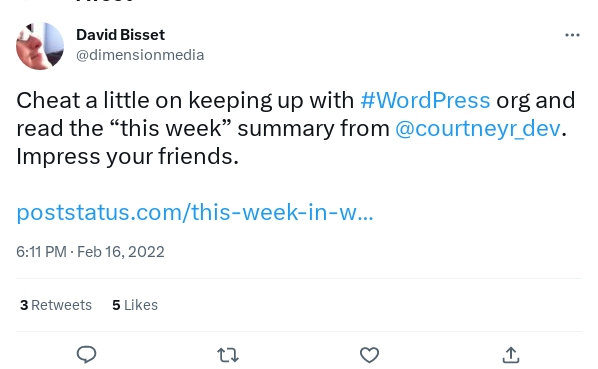Screen dimensions: 598x369
Task: Retweet this post using the arrows icon
Action: (228, 355)
